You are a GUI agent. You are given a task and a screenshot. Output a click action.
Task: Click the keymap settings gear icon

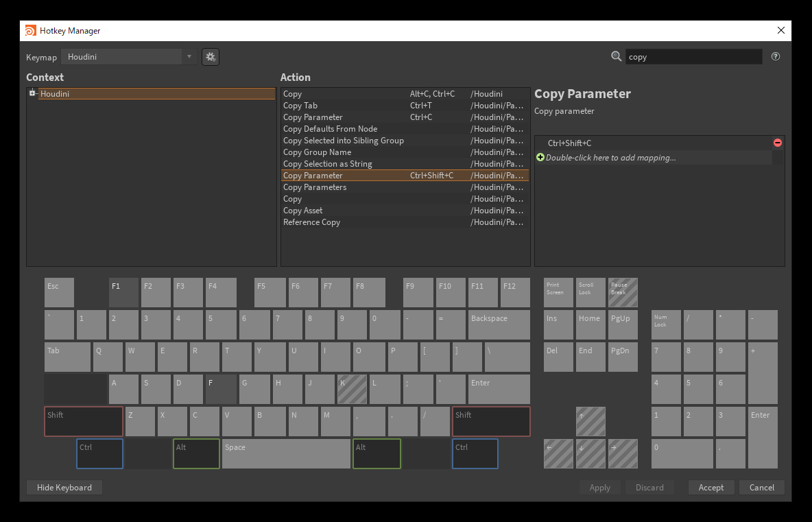click(211, 57)
